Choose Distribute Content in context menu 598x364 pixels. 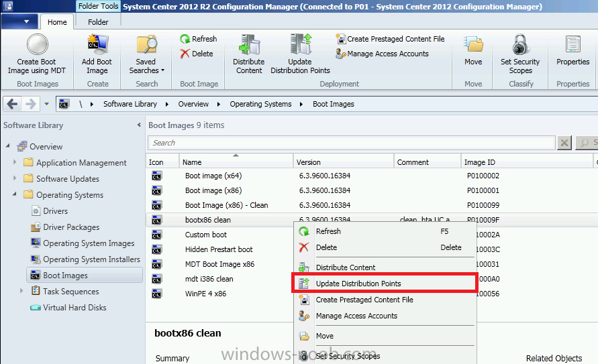pyautogui.click(x=385, y=267)
